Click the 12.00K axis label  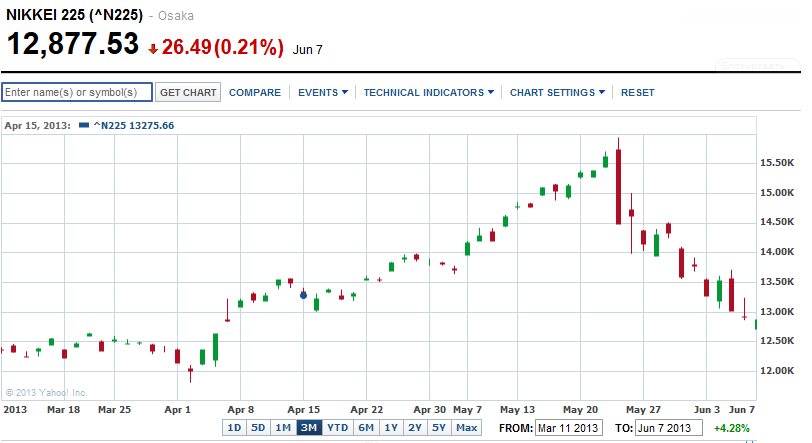[777, 370]
